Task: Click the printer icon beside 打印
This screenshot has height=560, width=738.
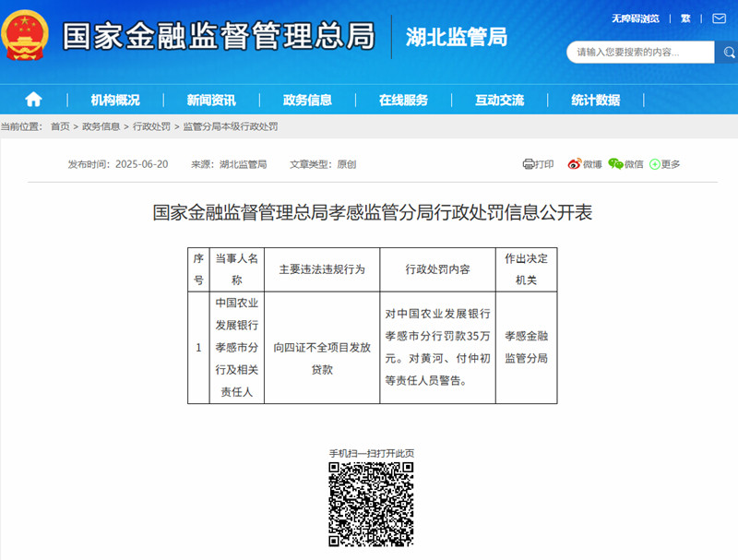Action: coord(528,164)
